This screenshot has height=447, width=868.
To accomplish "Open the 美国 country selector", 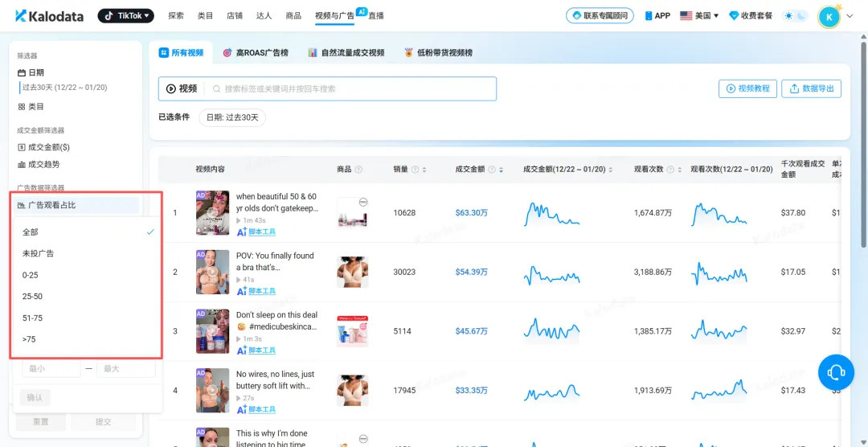I will click(x=699, y=16).
